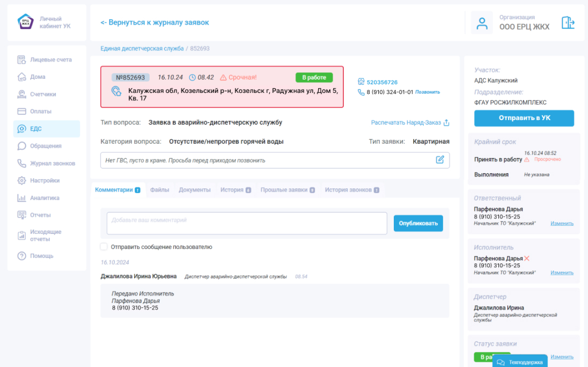Click the comment input field
The height and width of the screenshot is (367, 588).
pyautogui.click(x=247, y=223)
